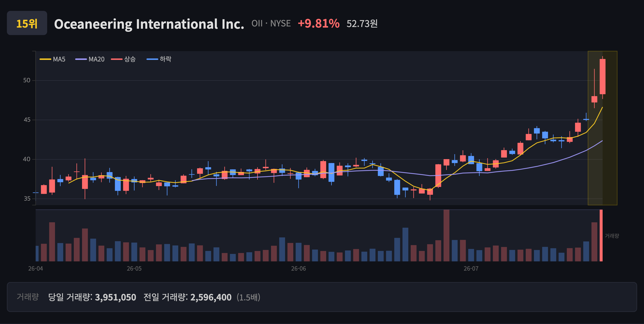Click the 35 price axis label
Image resolution: width=644 pixels, height=324 pixels.
27,199
